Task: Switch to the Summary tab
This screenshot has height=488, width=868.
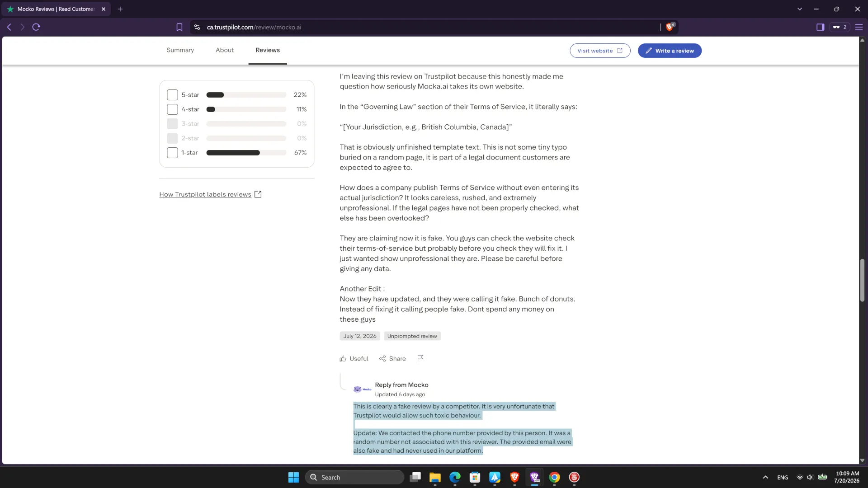Action: [180, 50]
